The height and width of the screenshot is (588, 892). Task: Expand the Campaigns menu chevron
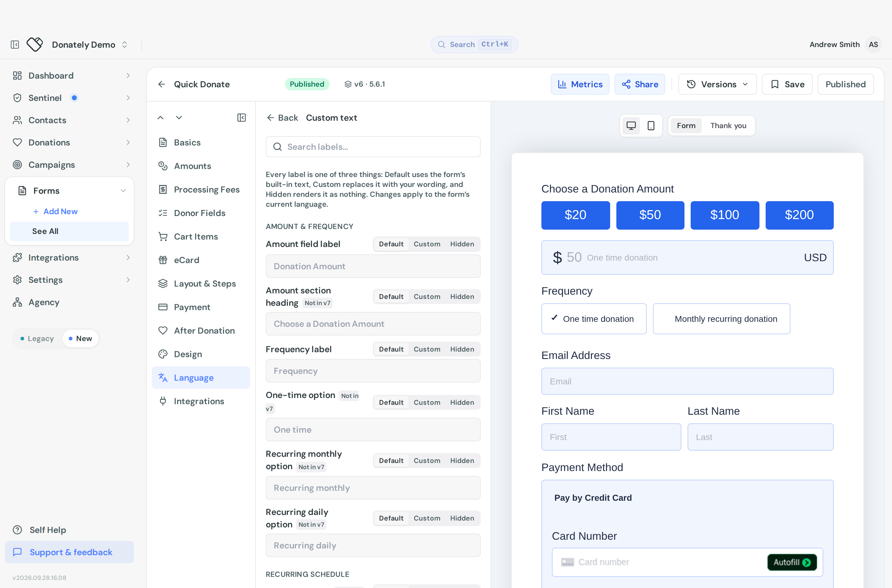pyautogui.click(x=128, y=165)
